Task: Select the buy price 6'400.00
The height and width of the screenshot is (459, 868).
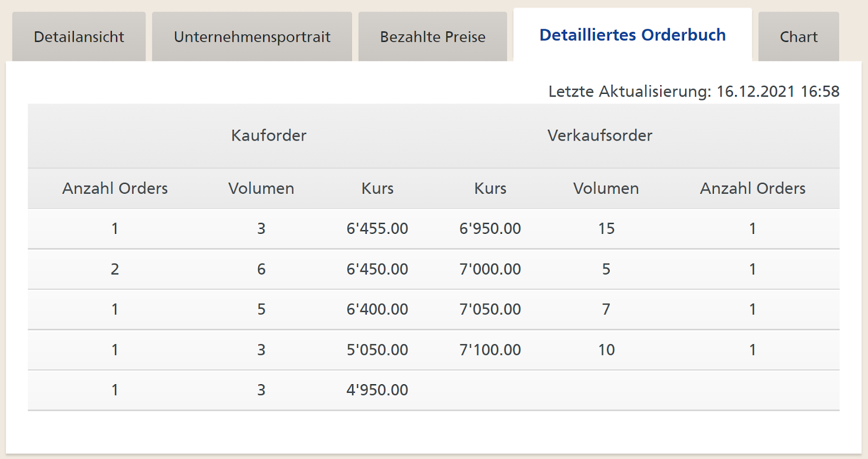Action: click(x=377, y=309)
